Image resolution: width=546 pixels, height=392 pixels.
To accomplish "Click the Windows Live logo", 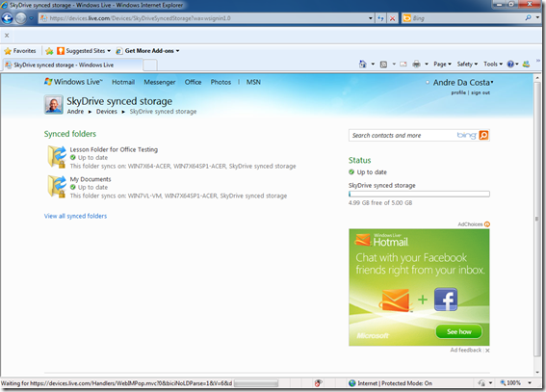I will [x=73, y=82].
